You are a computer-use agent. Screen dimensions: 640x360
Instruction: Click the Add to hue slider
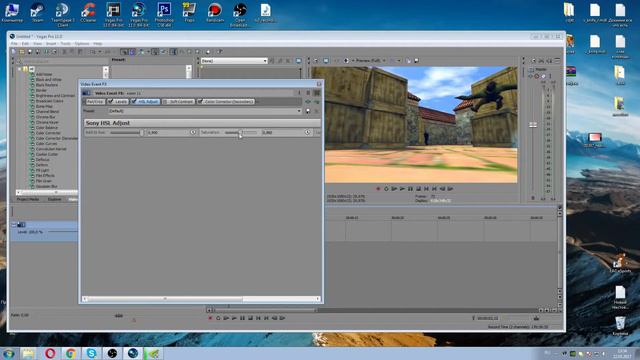click(126, 133)
